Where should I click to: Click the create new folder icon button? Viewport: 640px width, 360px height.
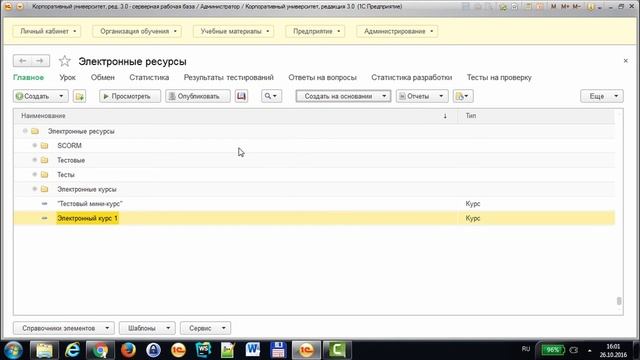click(x=80, y=96)
